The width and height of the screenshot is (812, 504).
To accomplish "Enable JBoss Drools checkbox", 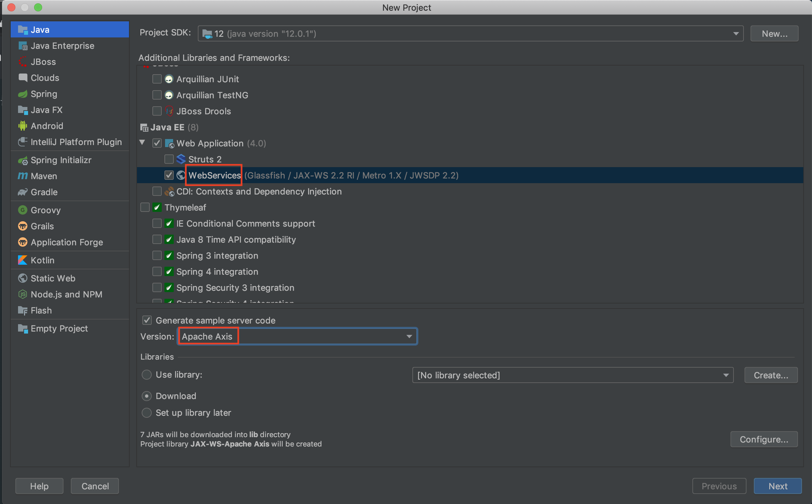I will [157, 111].
